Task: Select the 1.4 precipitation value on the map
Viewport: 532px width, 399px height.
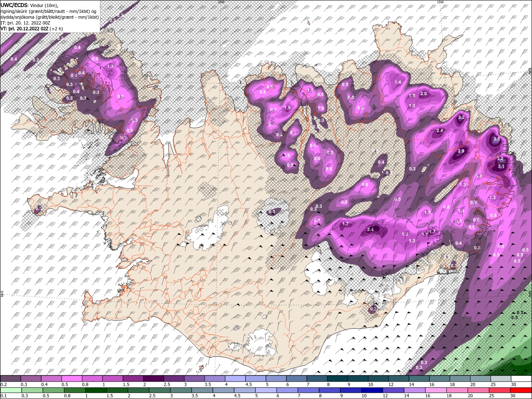Action: pos(398,82)
